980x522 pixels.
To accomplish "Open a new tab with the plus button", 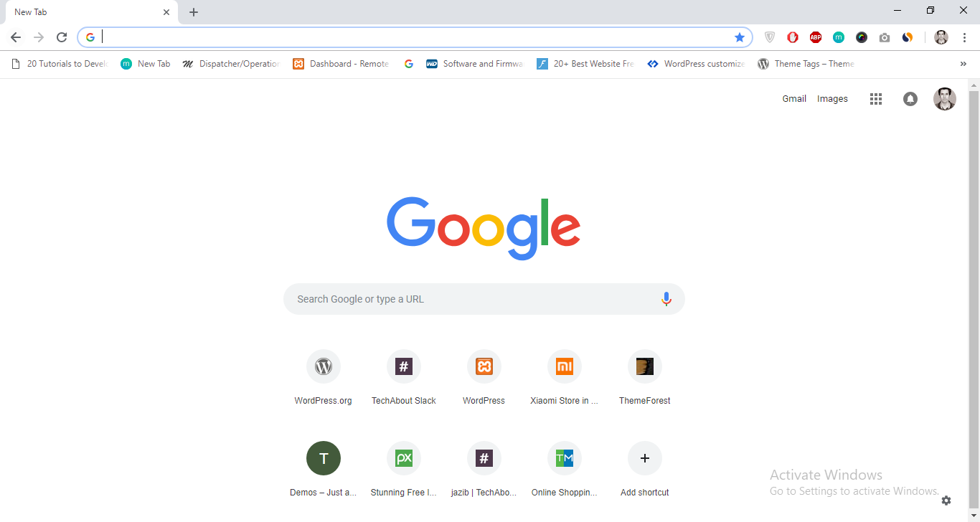I will [x=194, y=12].
